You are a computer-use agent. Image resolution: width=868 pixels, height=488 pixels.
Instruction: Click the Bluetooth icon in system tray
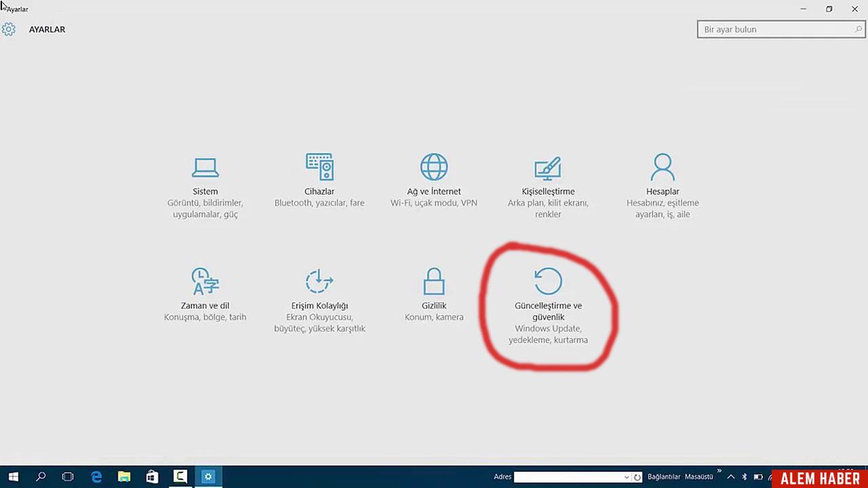744,476
